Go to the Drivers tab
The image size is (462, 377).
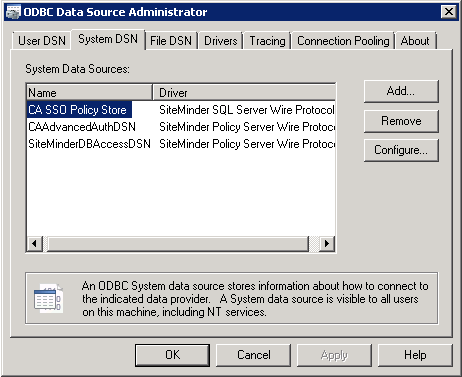221,41
